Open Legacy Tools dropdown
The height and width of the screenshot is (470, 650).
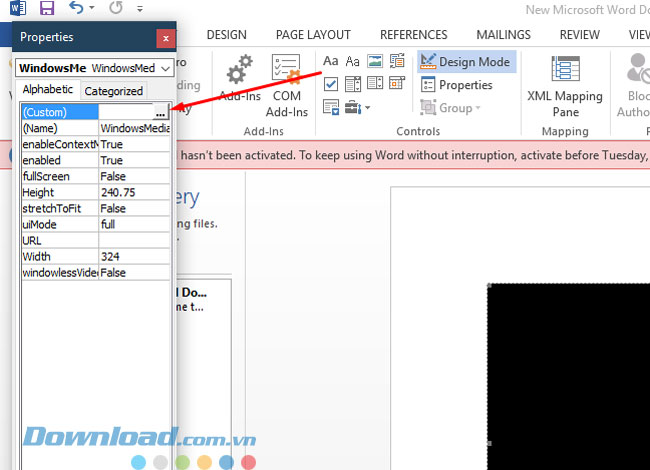click(x=357, y=107)
